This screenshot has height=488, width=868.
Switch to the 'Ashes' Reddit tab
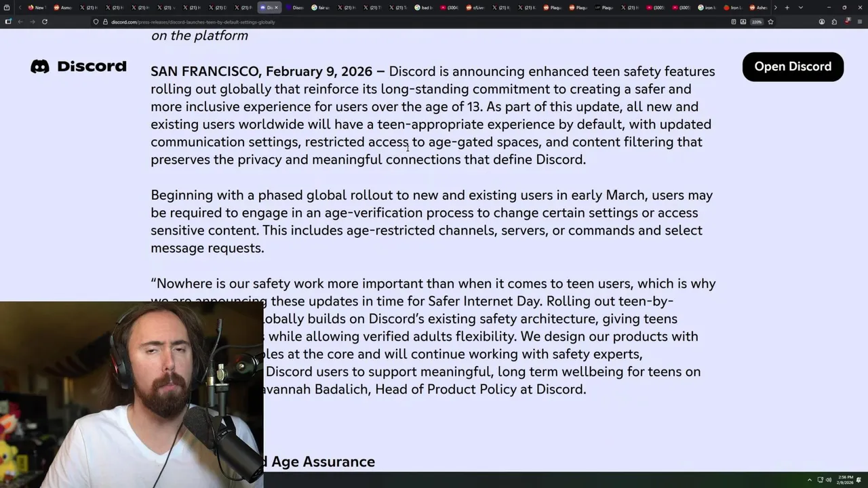tap(758, 7)
